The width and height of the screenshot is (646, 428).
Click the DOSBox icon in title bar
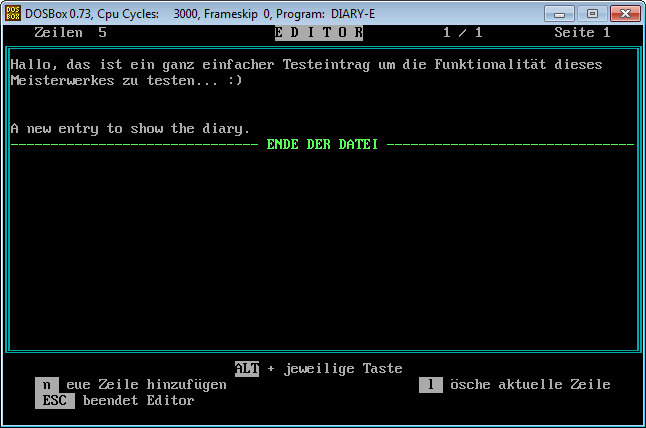tap(13, 13)
